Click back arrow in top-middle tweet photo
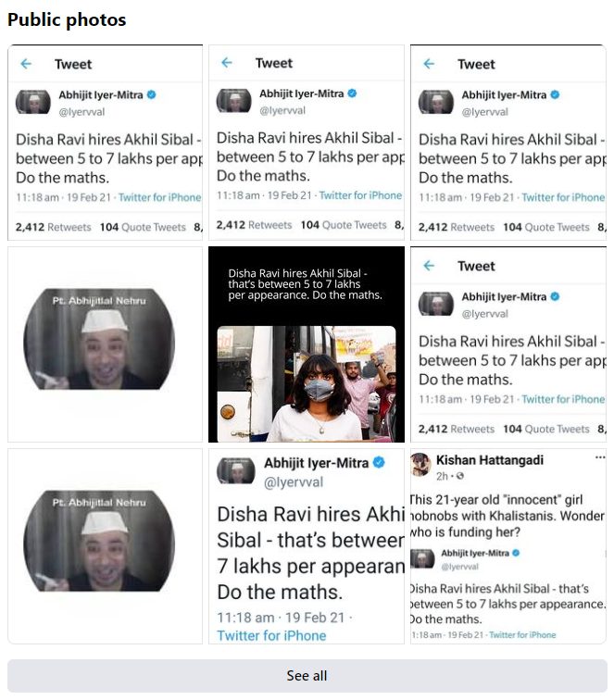Screen dimensions: 614x700 click(227, 63)
